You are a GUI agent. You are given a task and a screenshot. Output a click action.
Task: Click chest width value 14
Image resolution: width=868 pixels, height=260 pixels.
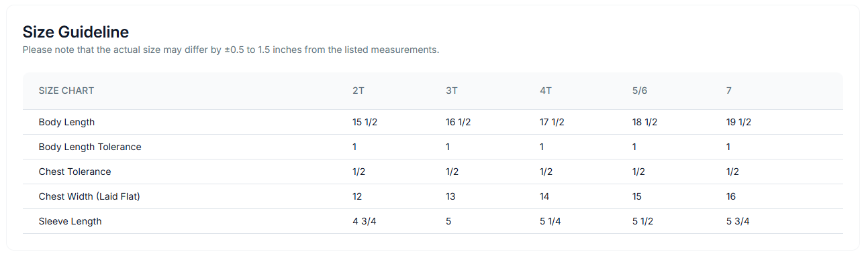pos(545,196)
